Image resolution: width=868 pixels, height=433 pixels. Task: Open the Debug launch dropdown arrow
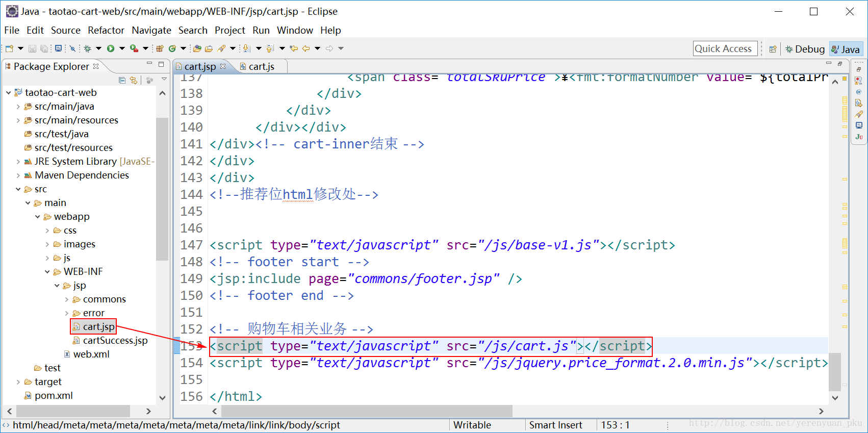click(x=98, y=48)
